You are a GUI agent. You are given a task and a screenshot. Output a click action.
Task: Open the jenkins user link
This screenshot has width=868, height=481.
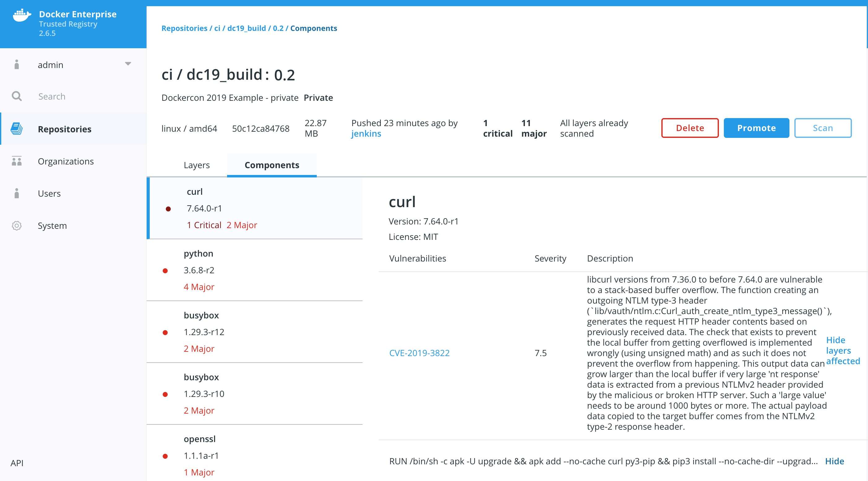pyautogui.click(x=366, y=134)
